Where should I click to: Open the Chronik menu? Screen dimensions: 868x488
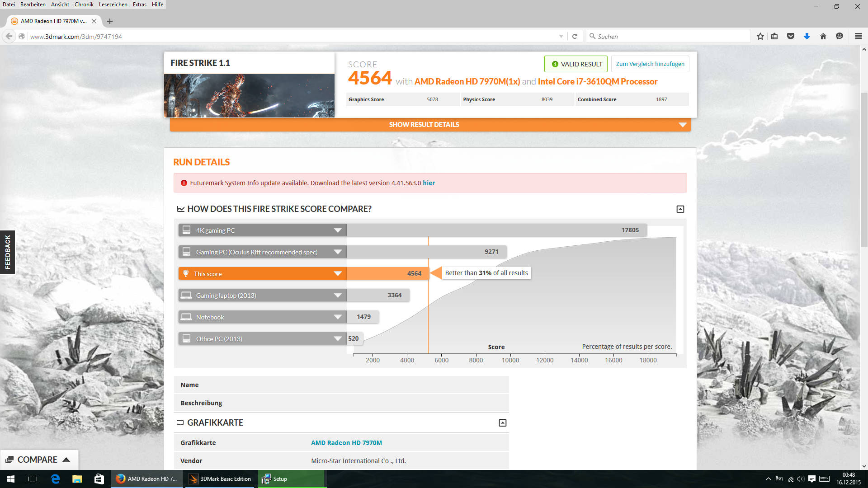click(x=84, y=5)
